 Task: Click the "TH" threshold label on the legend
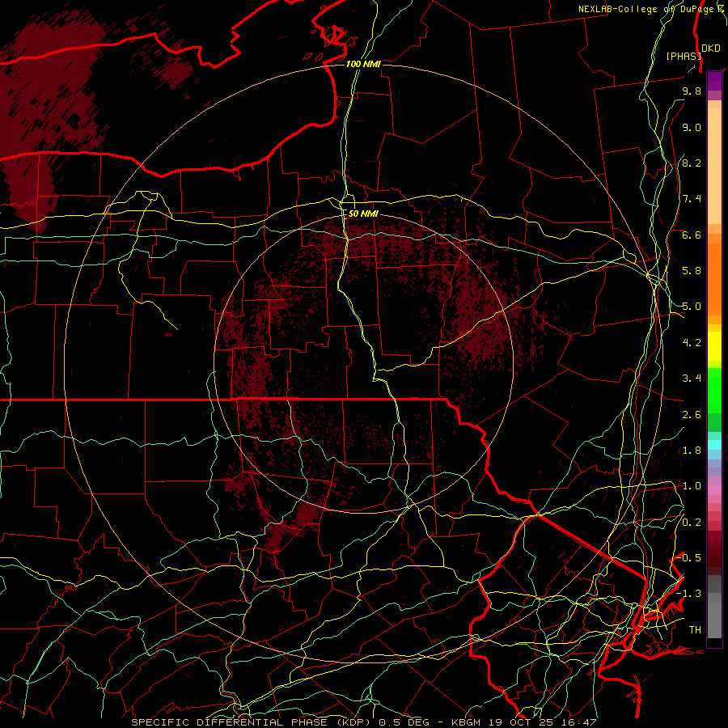(x=695, y=630)
